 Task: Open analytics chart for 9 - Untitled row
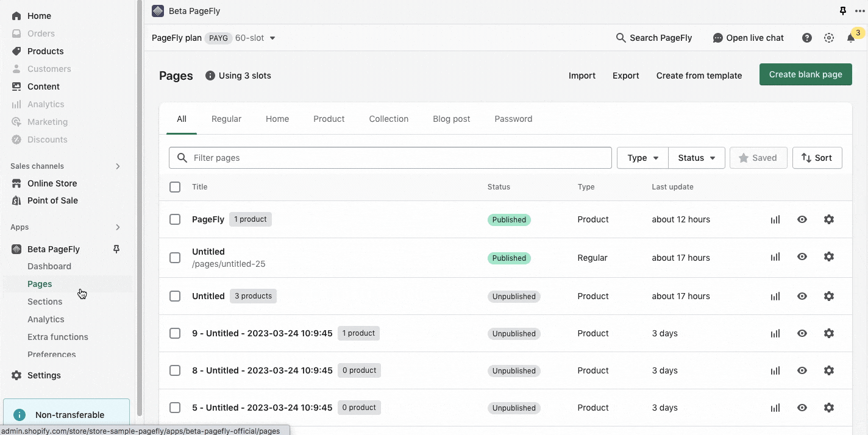[775, 333]
